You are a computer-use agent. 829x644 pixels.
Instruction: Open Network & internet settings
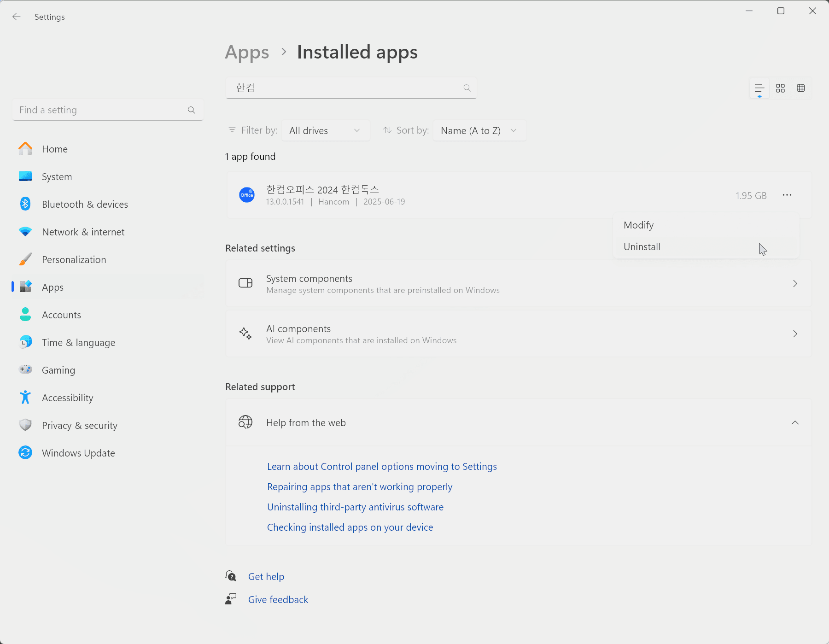(108, 232)
